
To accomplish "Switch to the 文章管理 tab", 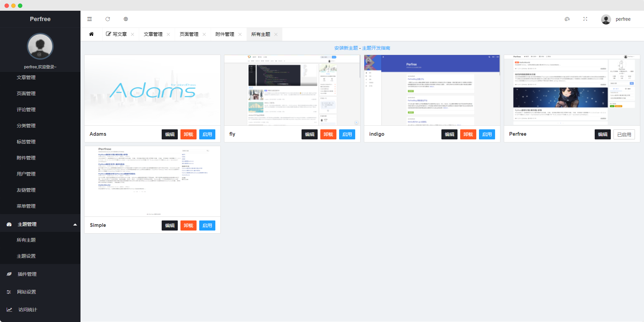I will (153, 34).
